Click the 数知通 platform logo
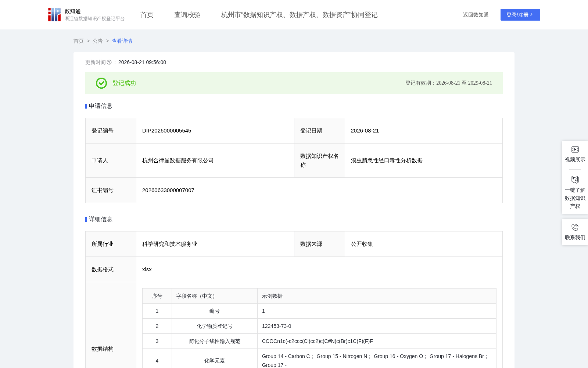 (86, 15)
